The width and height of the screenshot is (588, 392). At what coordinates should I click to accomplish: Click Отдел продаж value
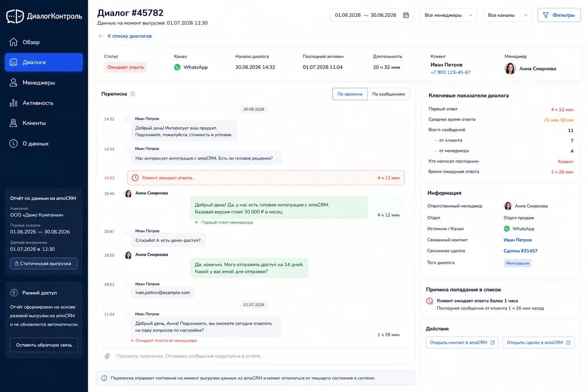[519, 218]
